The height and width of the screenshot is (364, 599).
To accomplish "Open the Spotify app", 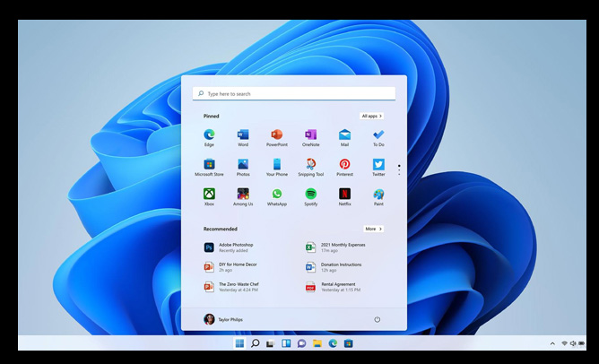I will tap(310, 197).
